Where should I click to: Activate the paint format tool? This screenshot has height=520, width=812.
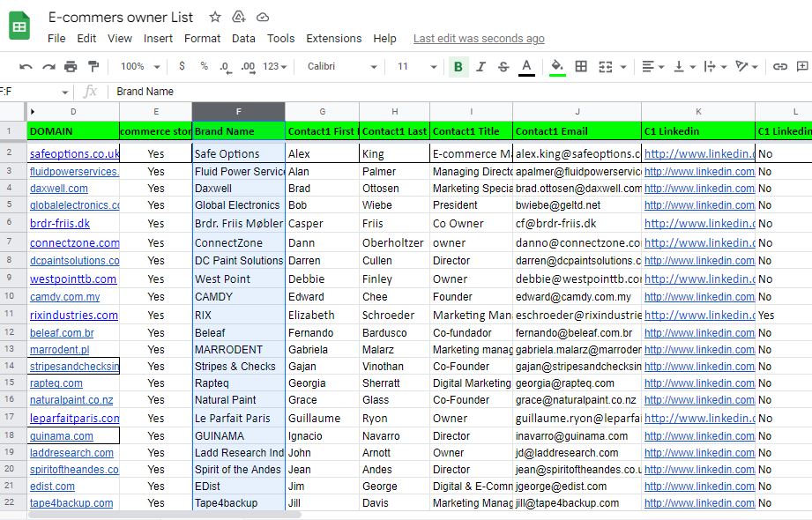pos(93,66)
